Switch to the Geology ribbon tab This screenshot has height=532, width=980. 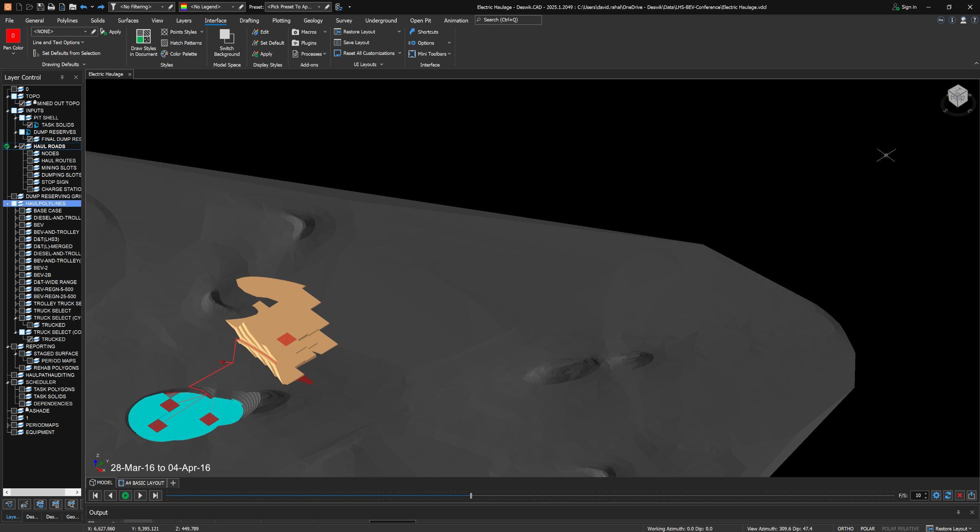(313, 21)
